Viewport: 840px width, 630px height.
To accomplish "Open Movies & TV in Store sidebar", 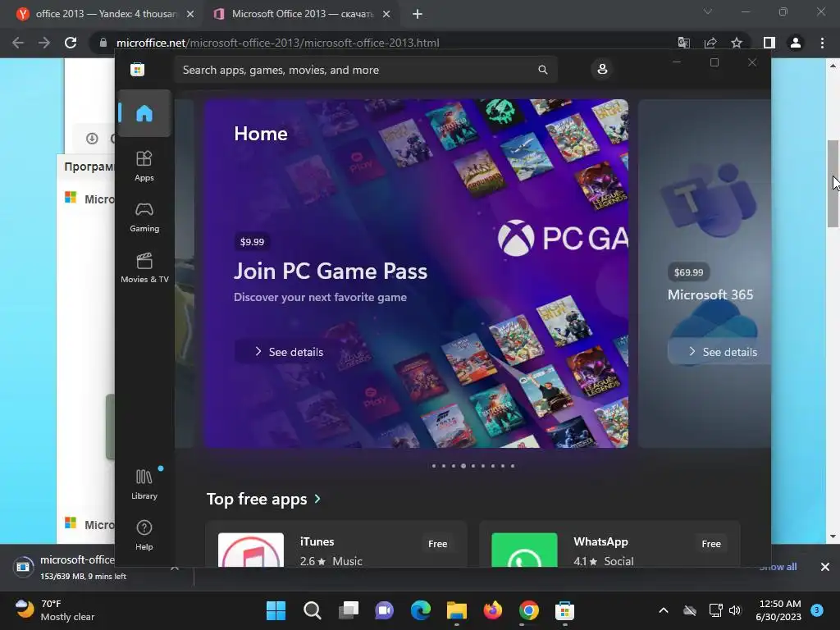I will point(144,268).
